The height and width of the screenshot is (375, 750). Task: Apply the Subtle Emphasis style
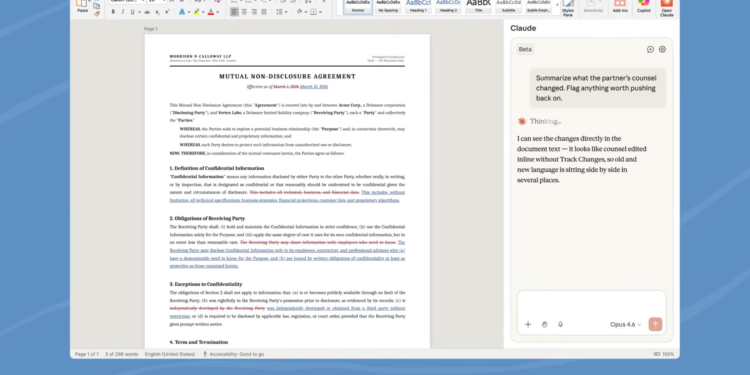click(539, 6)
